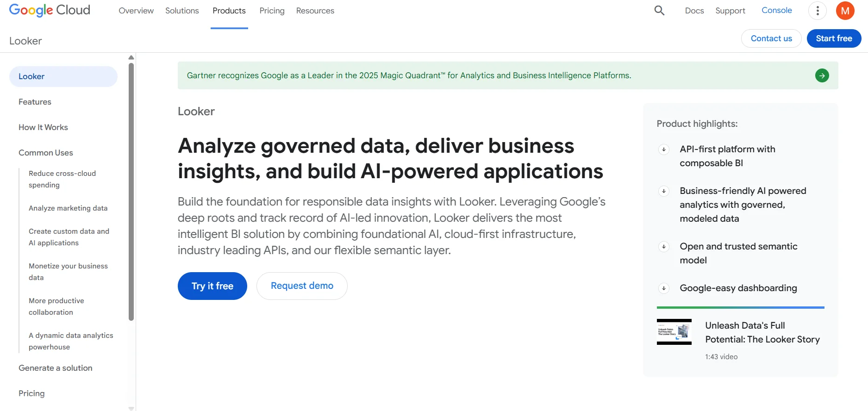Click the Start free button
The height and width of the screenshot is (411, 868).
pyautogui.click(x=834, y=38)
